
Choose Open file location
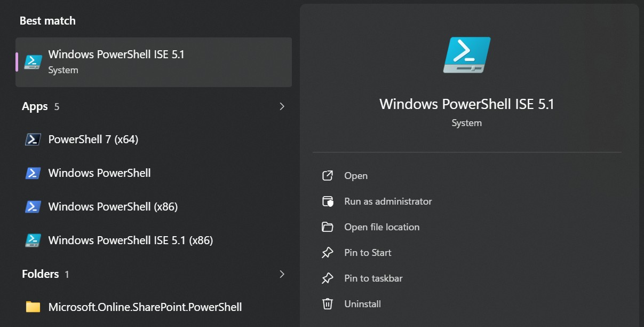point(382,227)
